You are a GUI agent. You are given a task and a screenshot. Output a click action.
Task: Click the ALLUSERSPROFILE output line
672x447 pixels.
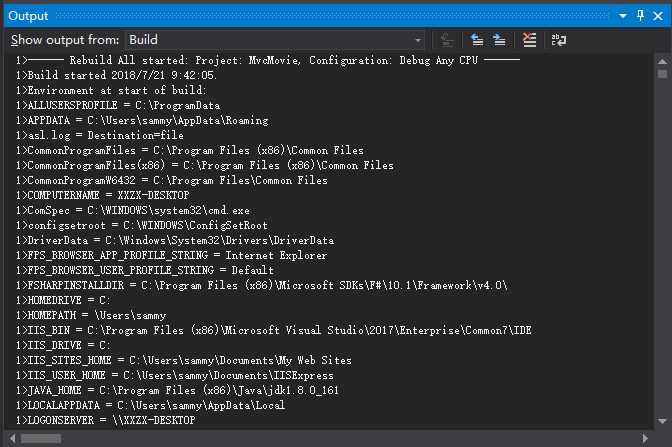coord(118,105)
